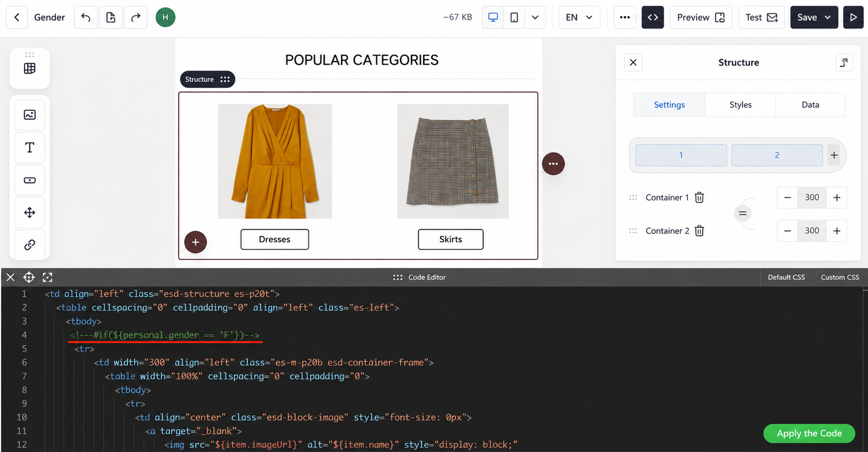868x452 pixels.
Task: Select the image block tool
Action: pos(30,115)
